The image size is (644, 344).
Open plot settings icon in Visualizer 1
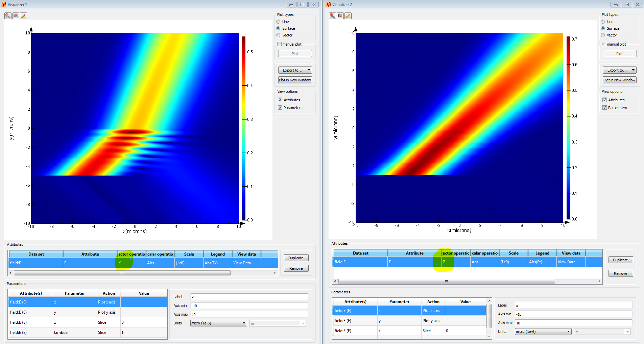pyautogui.click(x=16, y=16)
